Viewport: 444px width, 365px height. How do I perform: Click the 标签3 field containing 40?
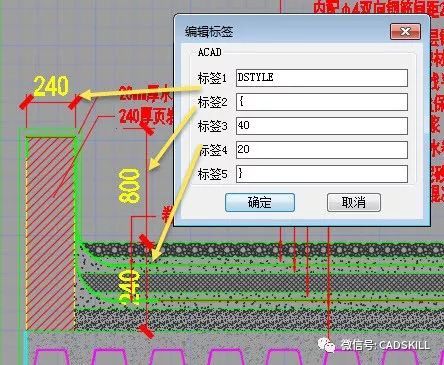tap(322, 126)
